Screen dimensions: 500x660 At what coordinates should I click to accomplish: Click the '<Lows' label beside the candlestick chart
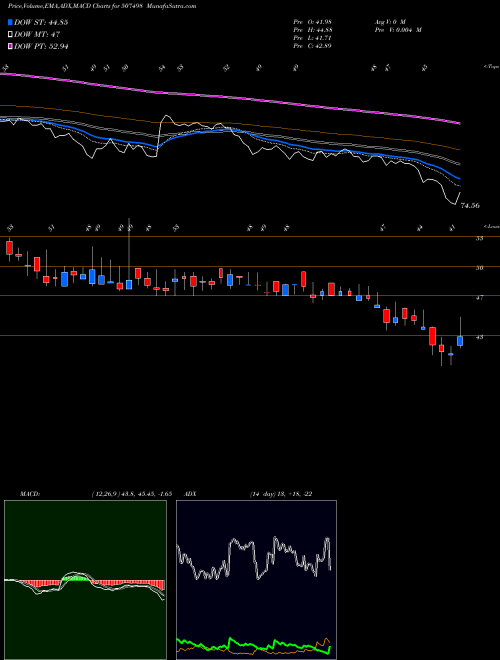(x=492, y=226)
